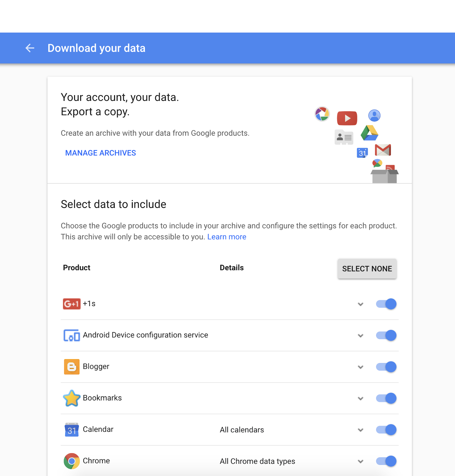Viewport: 455px width, 476px height.
Task: Turn off the Chrome data switch
Action: pos(386,461)
